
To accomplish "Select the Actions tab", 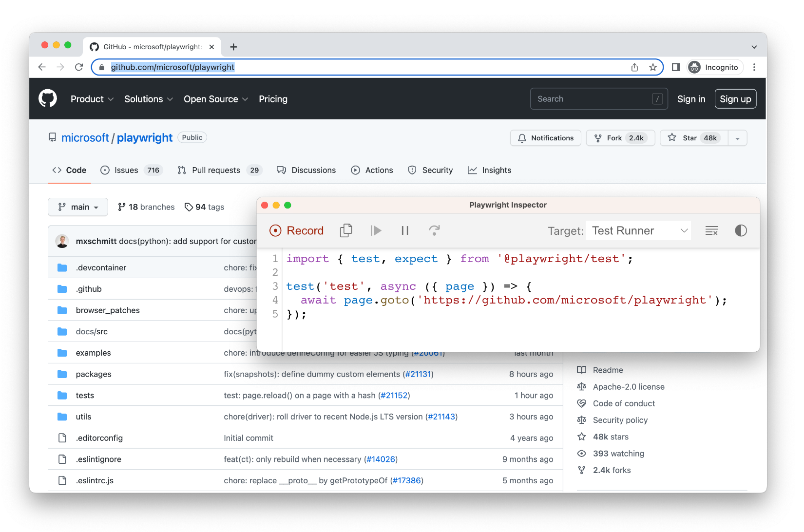I will pos(372,170).
